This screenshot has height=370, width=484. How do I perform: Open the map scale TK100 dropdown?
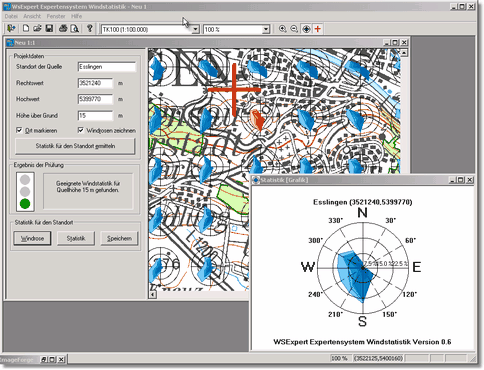pos(196,30)
